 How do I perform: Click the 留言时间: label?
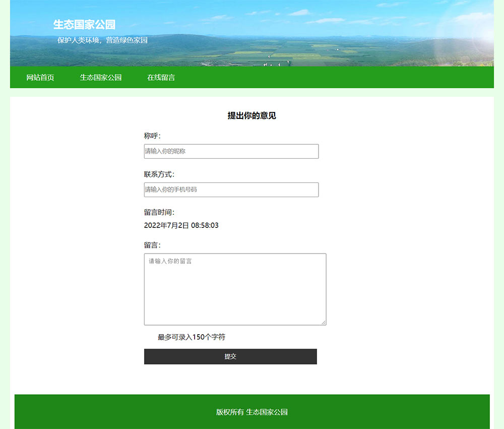click(x=159, y=212)
